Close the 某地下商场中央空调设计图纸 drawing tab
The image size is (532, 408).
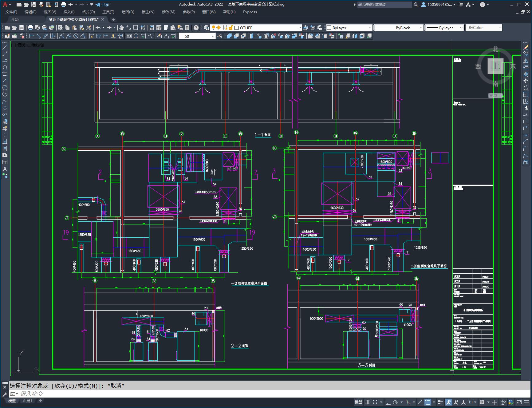point(103,19)
